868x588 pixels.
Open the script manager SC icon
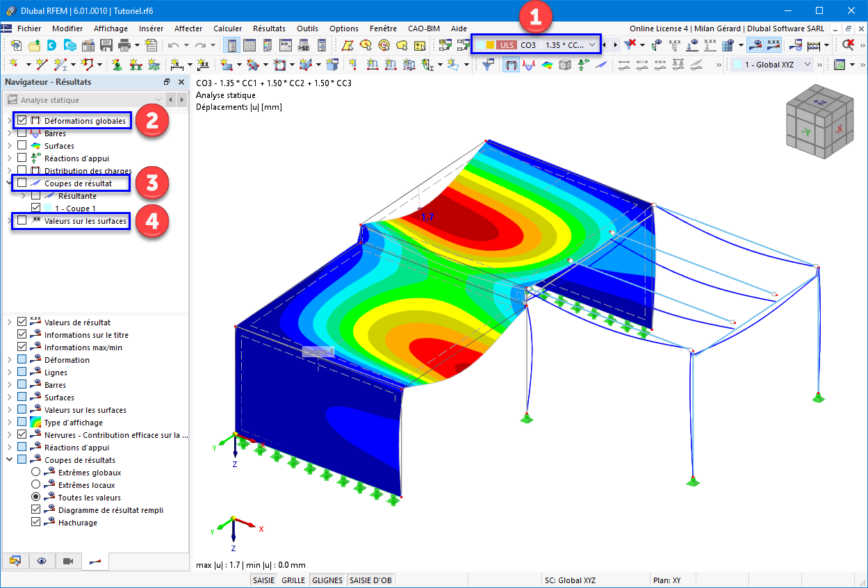(303, 45)
